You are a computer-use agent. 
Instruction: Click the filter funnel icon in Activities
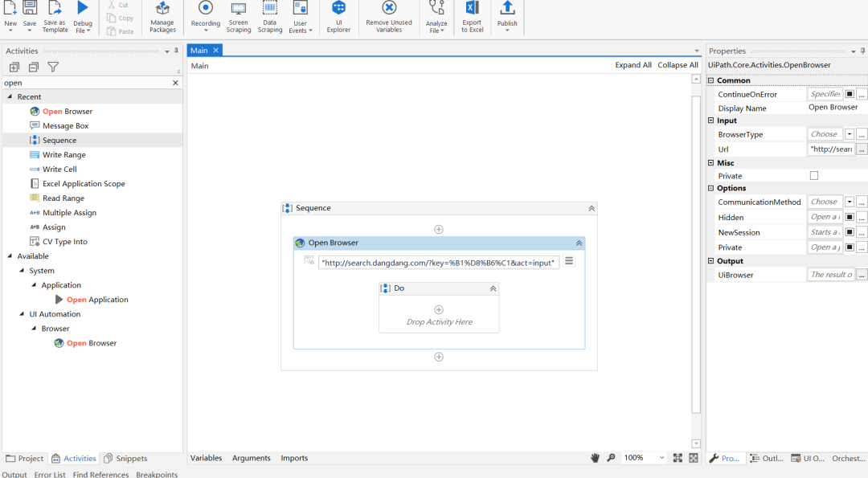click(x=53, y=67)
